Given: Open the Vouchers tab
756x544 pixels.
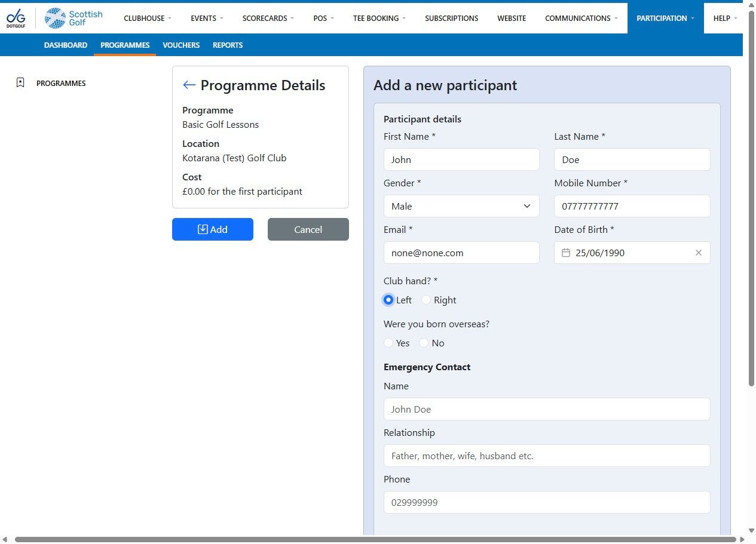Looking at the screenshot, I should pos(181,45).
